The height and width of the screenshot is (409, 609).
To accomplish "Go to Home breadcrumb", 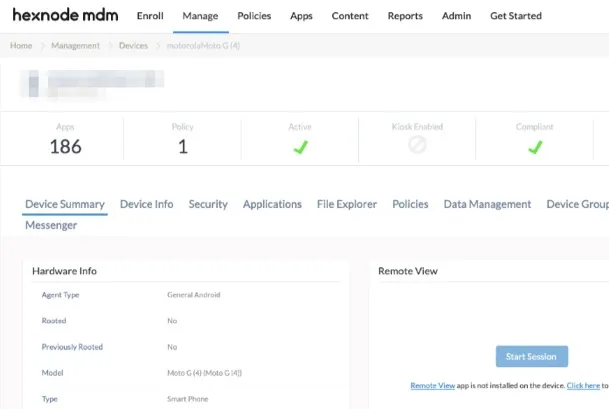I will click(x=21, y=45).
